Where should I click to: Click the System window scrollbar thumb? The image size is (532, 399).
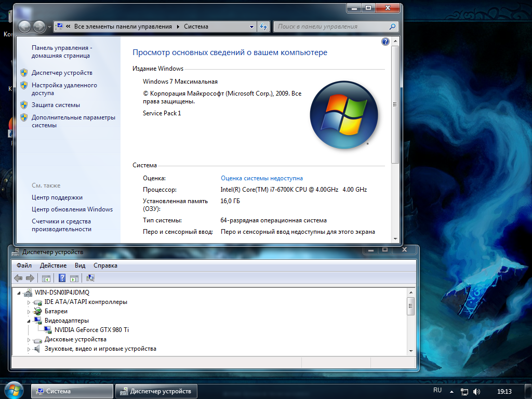(395, 104)
